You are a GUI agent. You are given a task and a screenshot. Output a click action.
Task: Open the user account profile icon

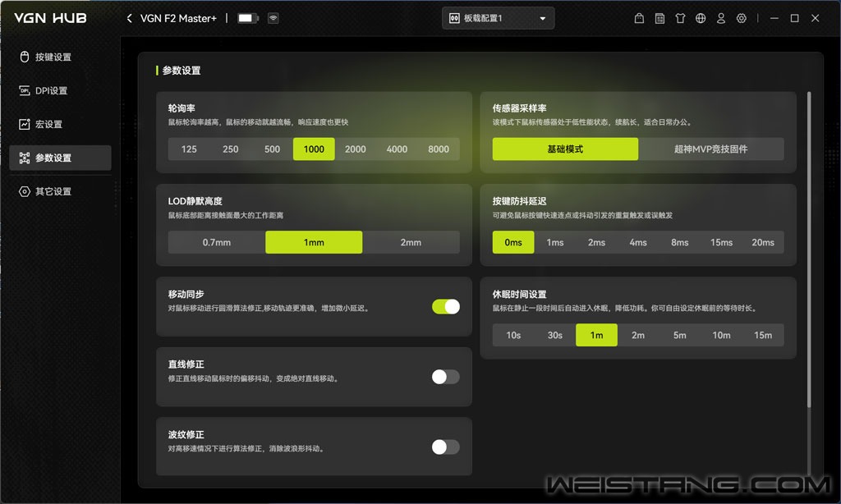(x=721, y=18)
